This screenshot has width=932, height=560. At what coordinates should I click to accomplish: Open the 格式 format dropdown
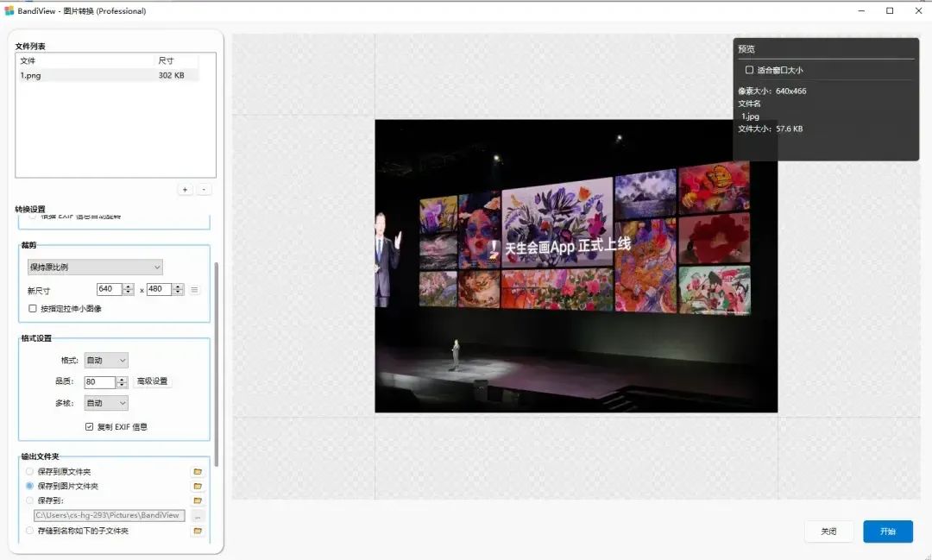106,361
